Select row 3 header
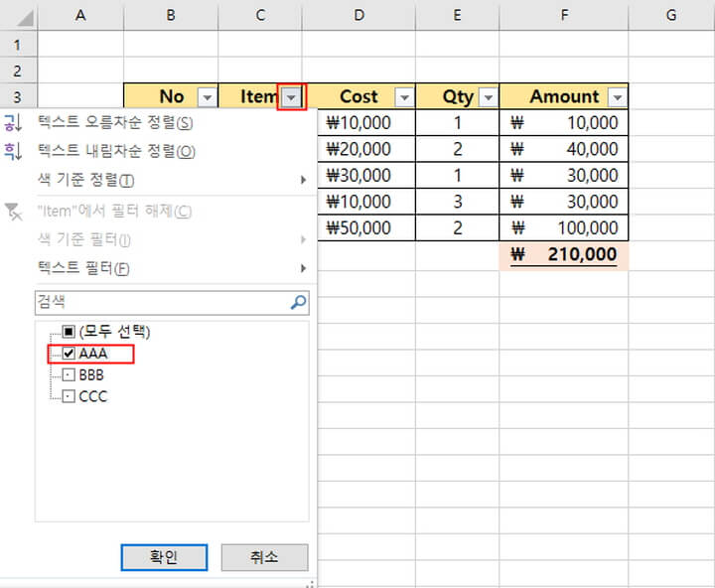The image size is (715, 588). (18, 96)
